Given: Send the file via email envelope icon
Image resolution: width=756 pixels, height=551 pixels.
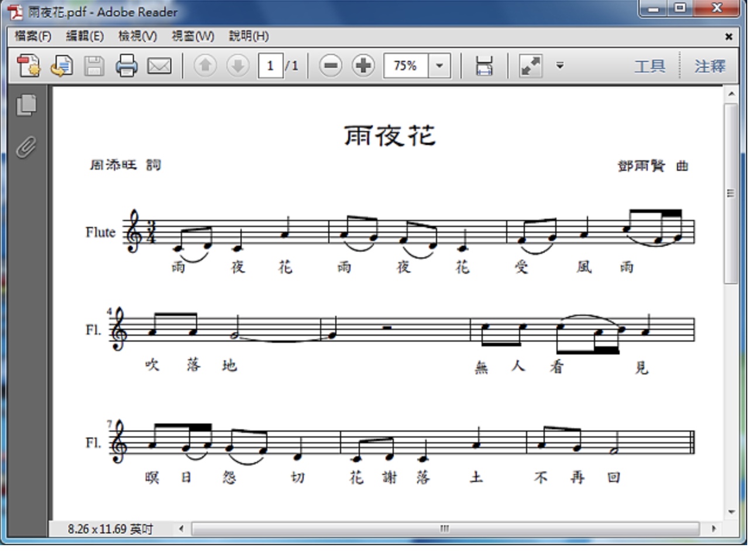Looking at the screenshot, I should point(159,66).
